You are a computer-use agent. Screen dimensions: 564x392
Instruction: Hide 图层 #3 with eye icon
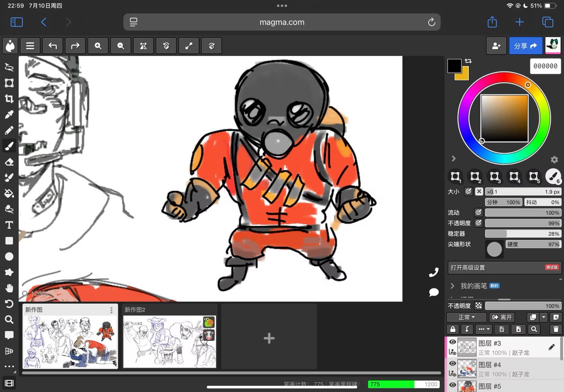[453, 342]
